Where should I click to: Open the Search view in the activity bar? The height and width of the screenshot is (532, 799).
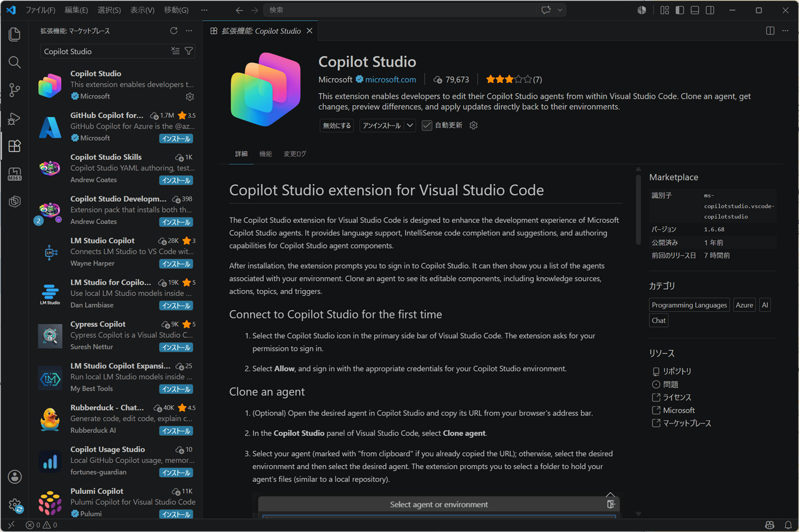[x=15, y=62]
